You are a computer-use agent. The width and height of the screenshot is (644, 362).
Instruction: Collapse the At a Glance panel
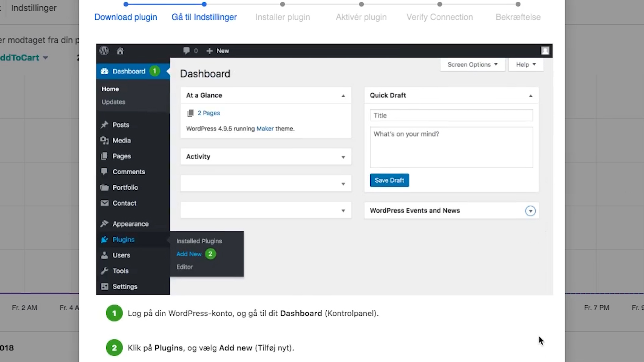point(343,96)
